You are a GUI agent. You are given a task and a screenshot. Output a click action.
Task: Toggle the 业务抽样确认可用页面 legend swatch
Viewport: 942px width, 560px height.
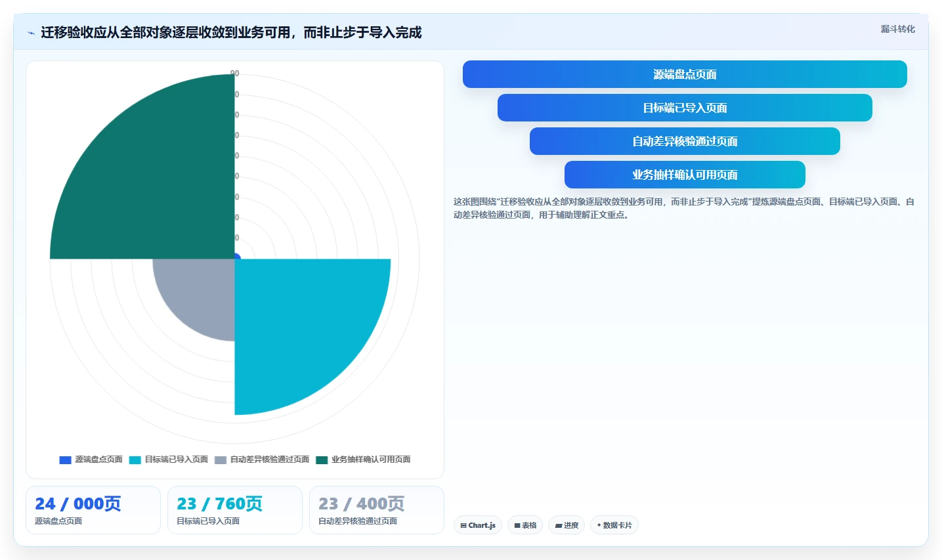tap(322, 460)
